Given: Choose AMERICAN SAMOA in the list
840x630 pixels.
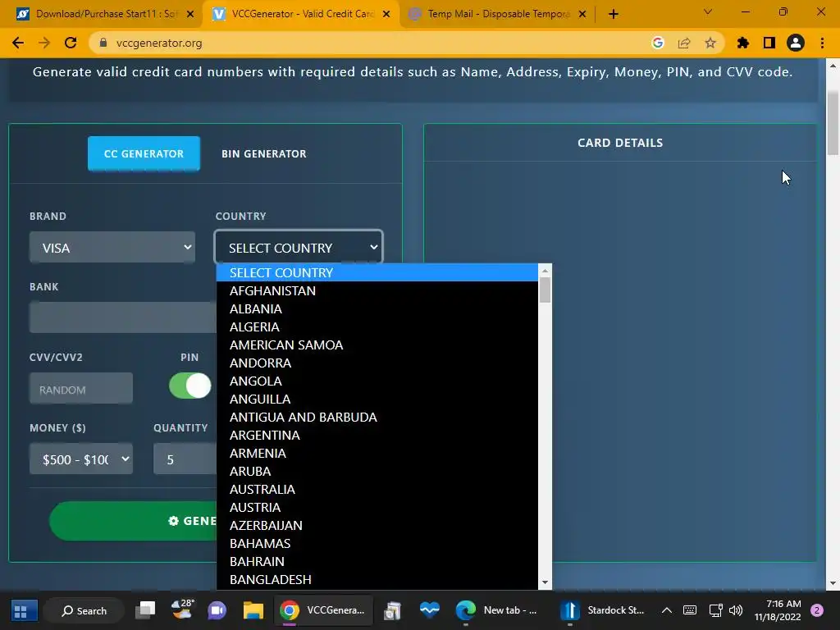Looking at the screenshot, I should click(377, 345).
